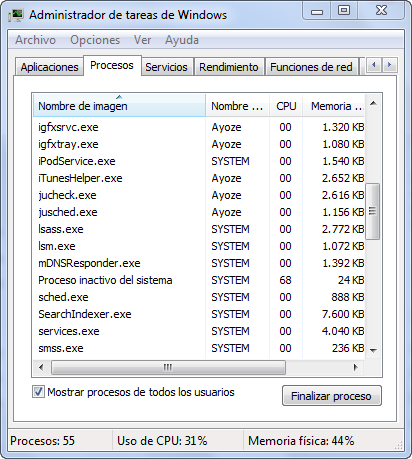
Task: Click the window resize grip corner
Action: point(399,445)
